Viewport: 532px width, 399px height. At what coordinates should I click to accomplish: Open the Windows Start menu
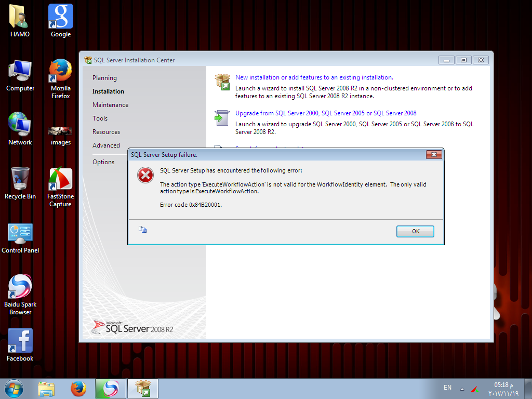click(14, 389)
